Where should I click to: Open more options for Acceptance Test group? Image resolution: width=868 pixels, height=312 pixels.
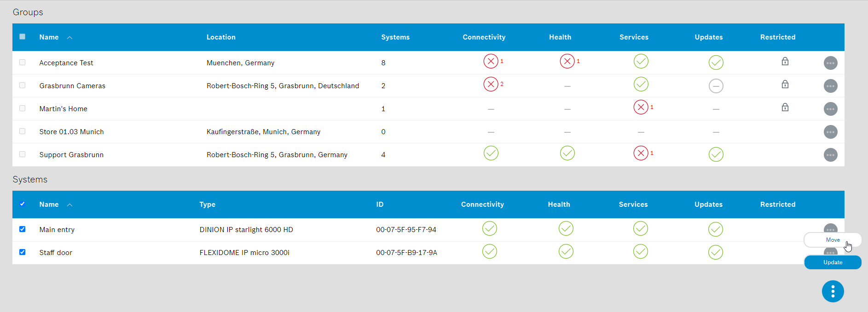coord(830,63)
